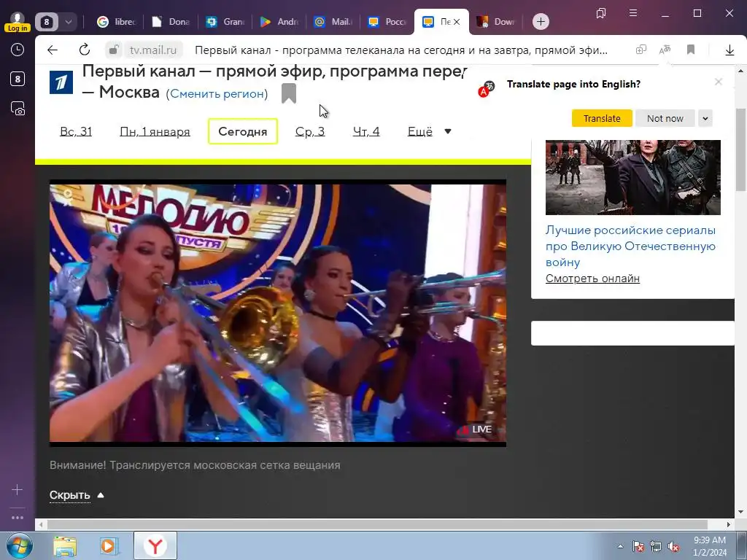747x560 pixels.
Task: Select Пн, 1 января schedule day
Action: (x=155, y=131)
